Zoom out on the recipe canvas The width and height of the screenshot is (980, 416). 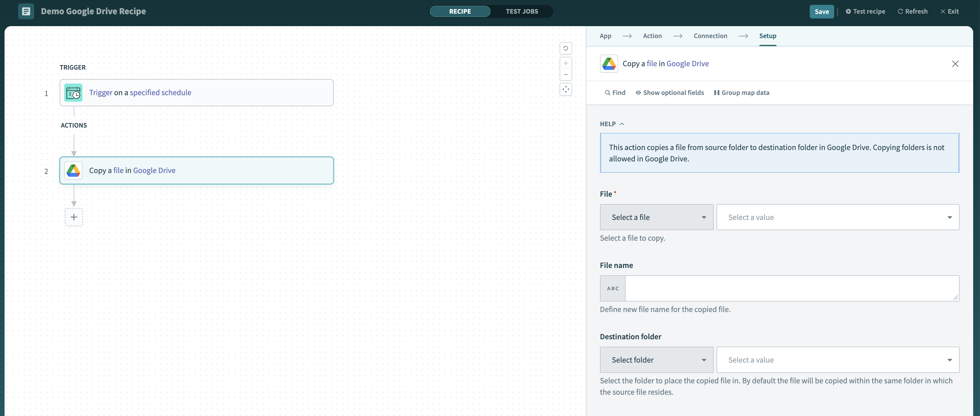click(x=566, y=74)
